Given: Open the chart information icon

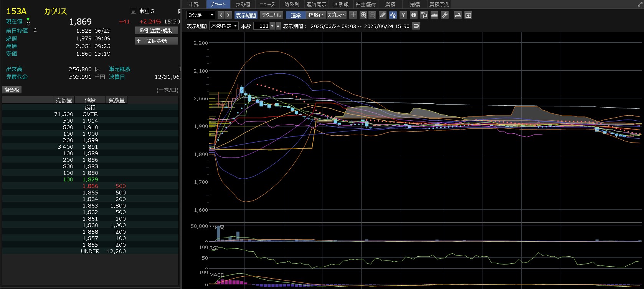Looking at the screenshot, I should pos(413,15).
